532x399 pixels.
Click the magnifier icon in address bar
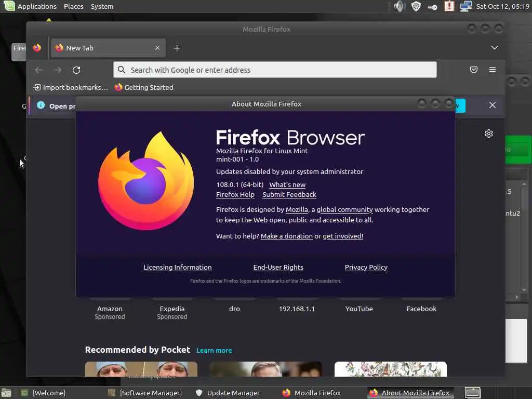pos(122,70)
